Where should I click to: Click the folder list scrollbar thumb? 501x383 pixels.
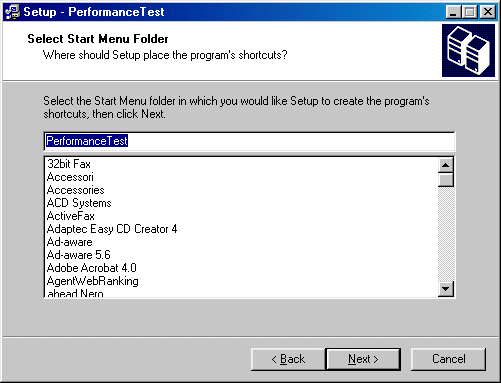point(446,180)
